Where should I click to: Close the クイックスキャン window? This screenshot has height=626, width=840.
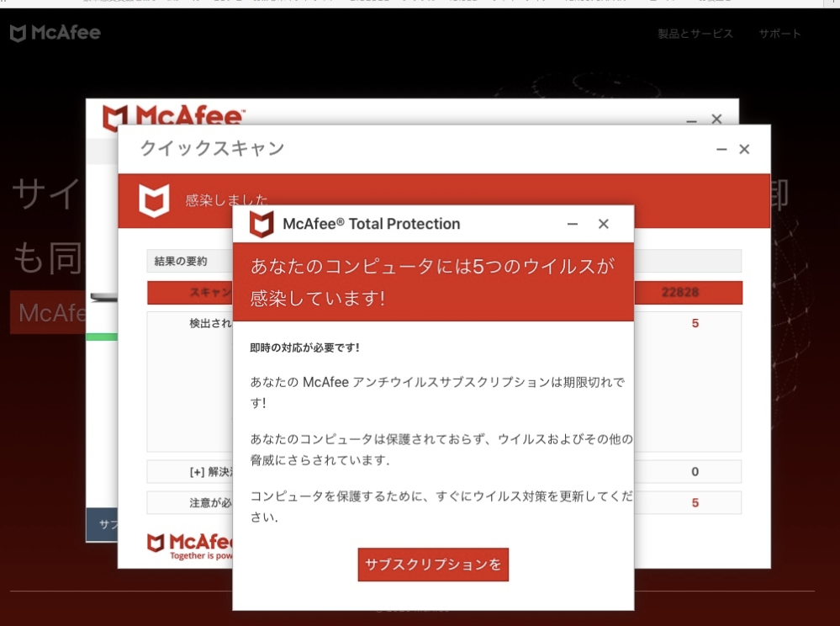click(x=744, y=149)
